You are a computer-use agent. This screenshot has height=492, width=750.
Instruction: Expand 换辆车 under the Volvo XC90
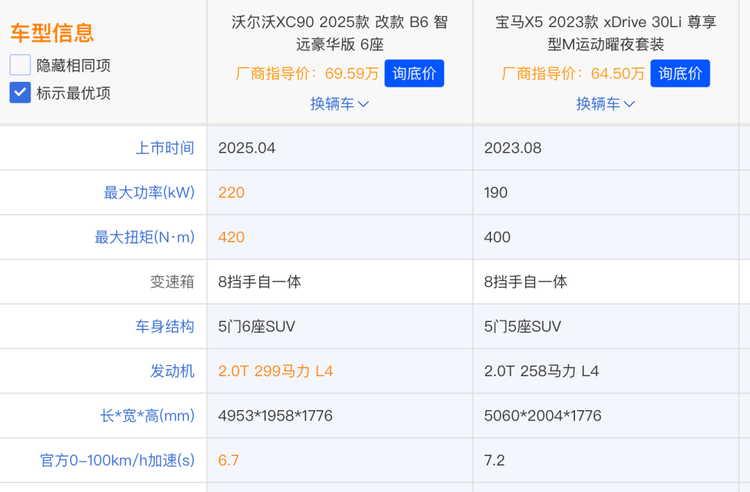[x=340, y=103]
